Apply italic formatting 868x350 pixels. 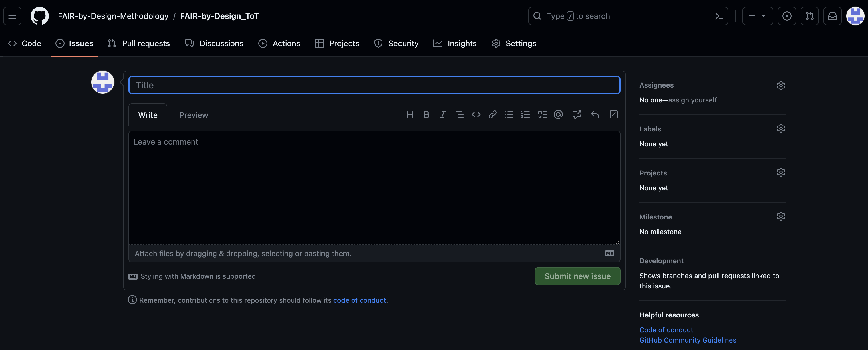(x=442, y=114)
